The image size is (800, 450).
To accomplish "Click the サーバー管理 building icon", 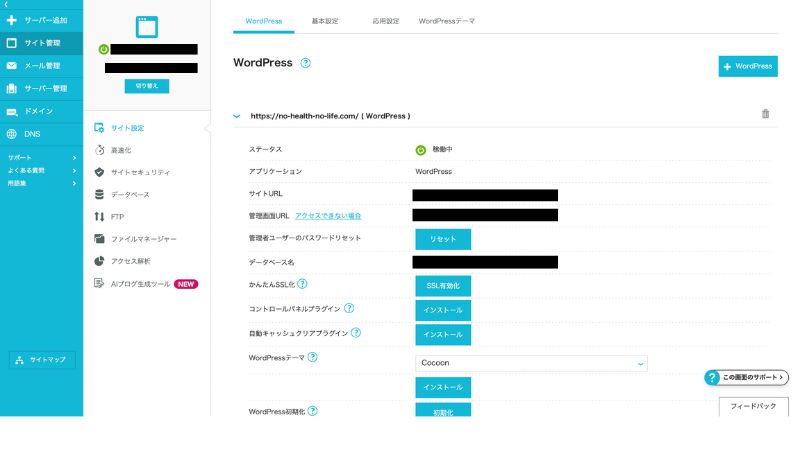I will point(11,89).
